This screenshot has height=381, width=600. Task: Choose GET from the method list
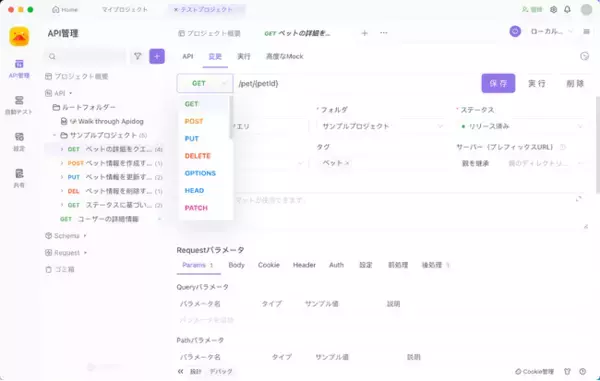click(204, 104)
